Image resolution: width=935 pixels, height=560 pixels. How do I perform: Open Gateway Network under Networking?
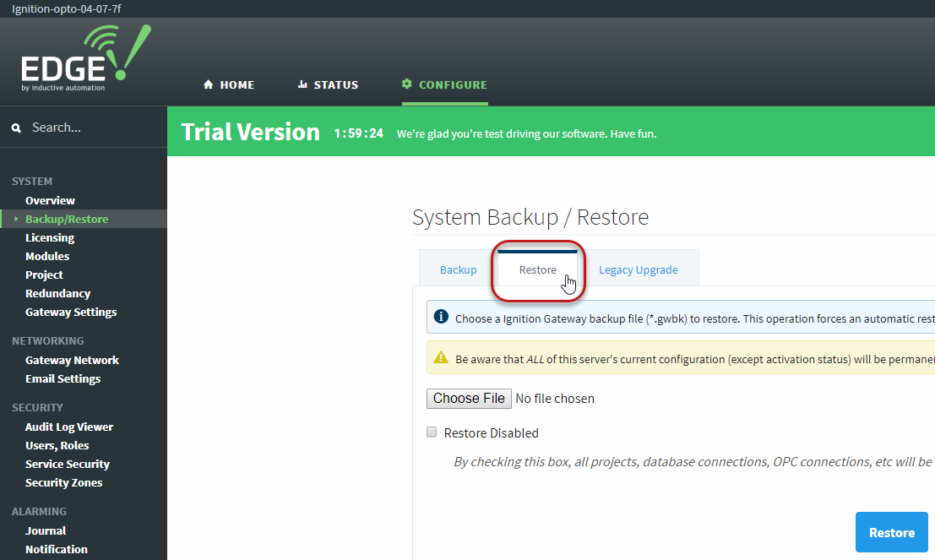click(72, 360)
